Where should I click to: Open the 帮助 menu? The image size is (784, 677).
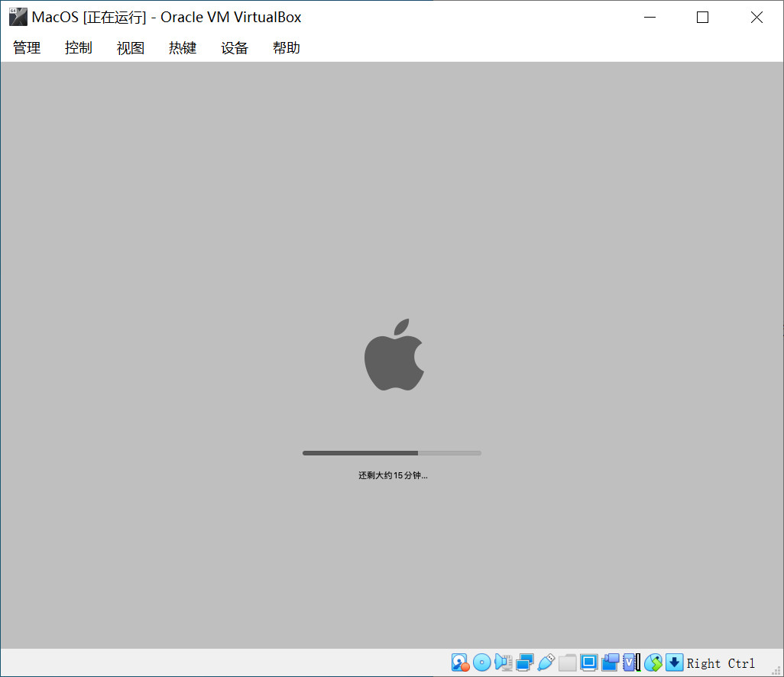(x=287, y=48)
